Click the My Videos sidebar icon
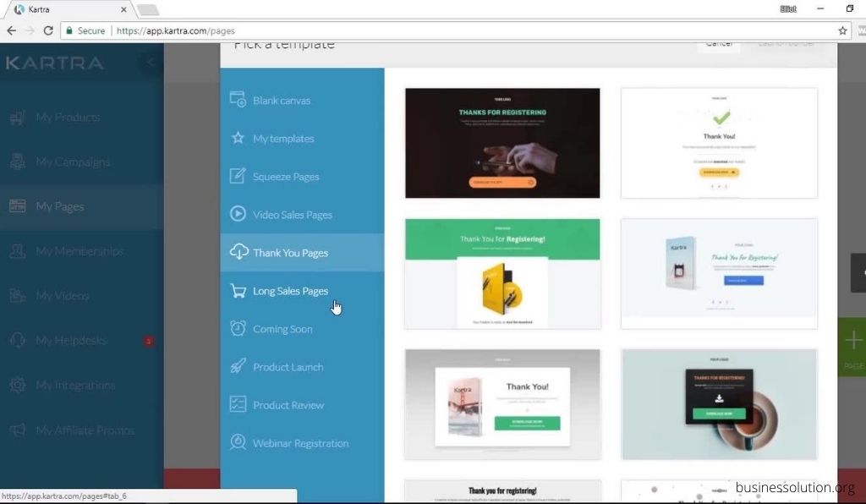Viewport: 866px width, 504px height. pyautogui.click(x=18, y=296)
